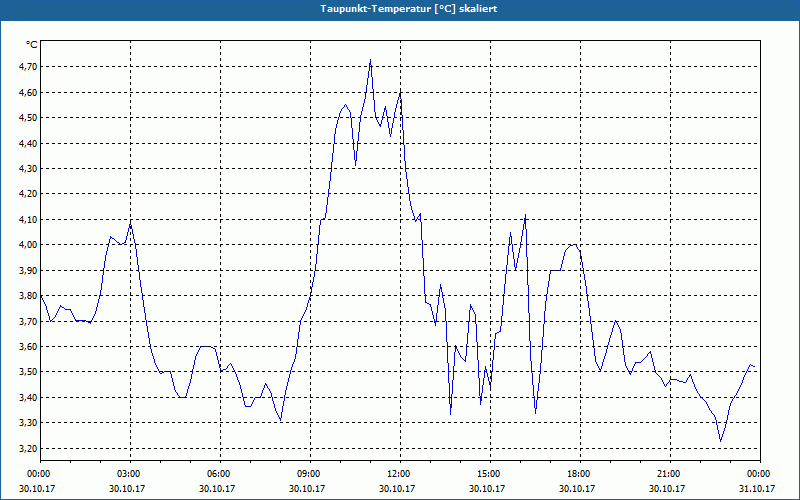Click the chart title "Taupunkt-Temperatur [°C] skaliert"
The height and width of the screenshot is (500, 800).
click(409, 9)
